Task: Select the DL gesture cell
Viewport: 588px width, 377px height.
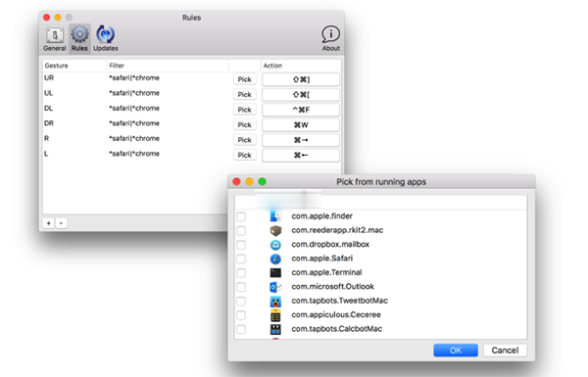Action: pos(48,109)
